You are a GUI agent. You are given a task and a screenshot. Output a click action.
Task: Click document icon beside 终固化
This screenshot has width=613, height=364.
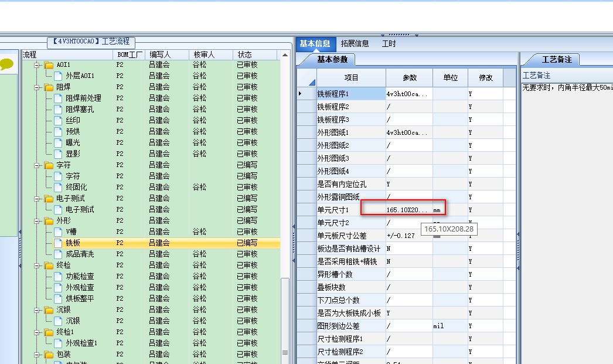(x=58, y=188)
